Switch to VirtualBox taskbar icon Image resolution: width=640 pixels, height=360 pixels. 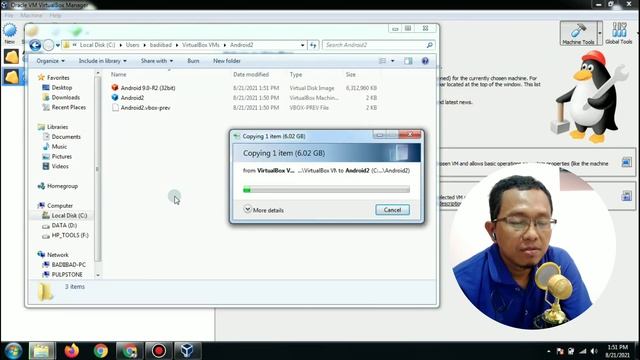click(187, 351)
